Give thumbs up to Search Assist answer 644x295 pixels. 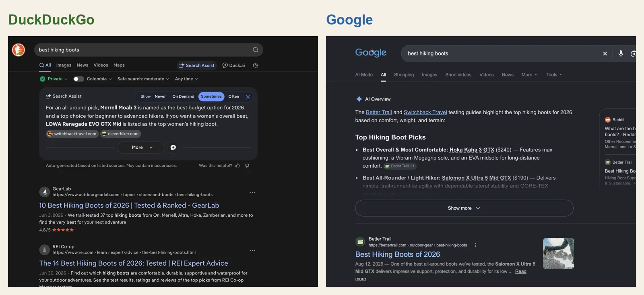237,166
